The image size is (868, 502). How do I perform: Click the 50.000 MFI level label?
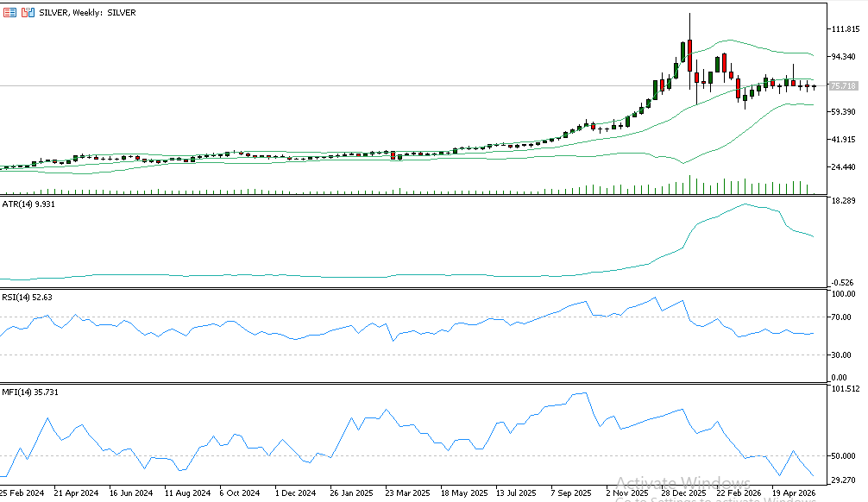pyautogui.click(x=844, y=456)
